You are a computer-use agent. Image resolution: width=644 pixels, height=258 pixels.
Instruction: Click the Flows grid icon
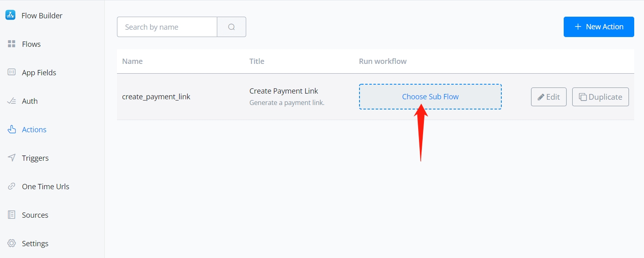pos(11,44)
